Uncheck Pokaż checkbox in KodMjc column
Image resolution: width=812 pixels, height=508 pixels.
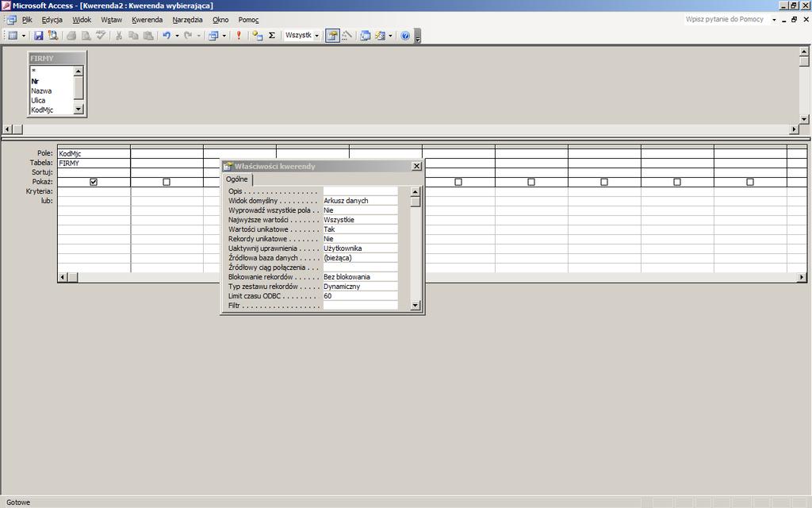click(94, 182)
